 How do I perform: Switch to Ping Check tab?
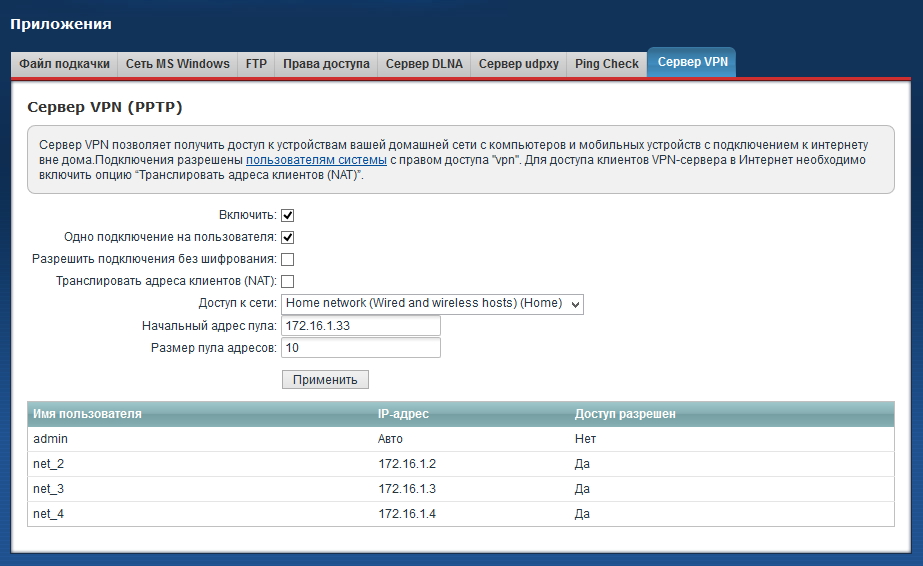(x=607, y=63)
